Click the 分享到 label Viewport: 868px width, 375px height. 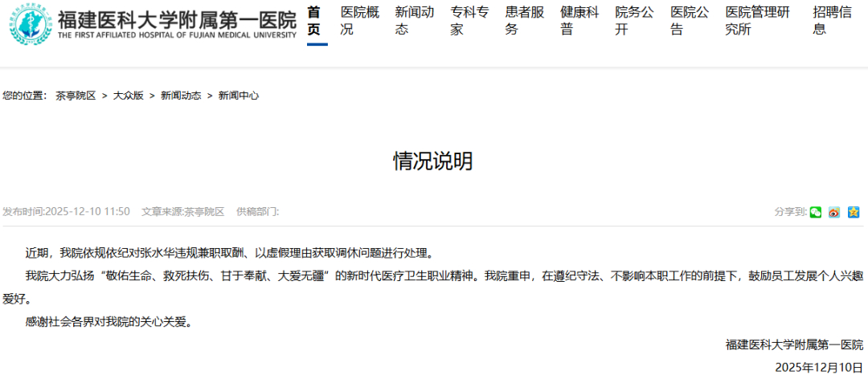(x=791, y=212)
